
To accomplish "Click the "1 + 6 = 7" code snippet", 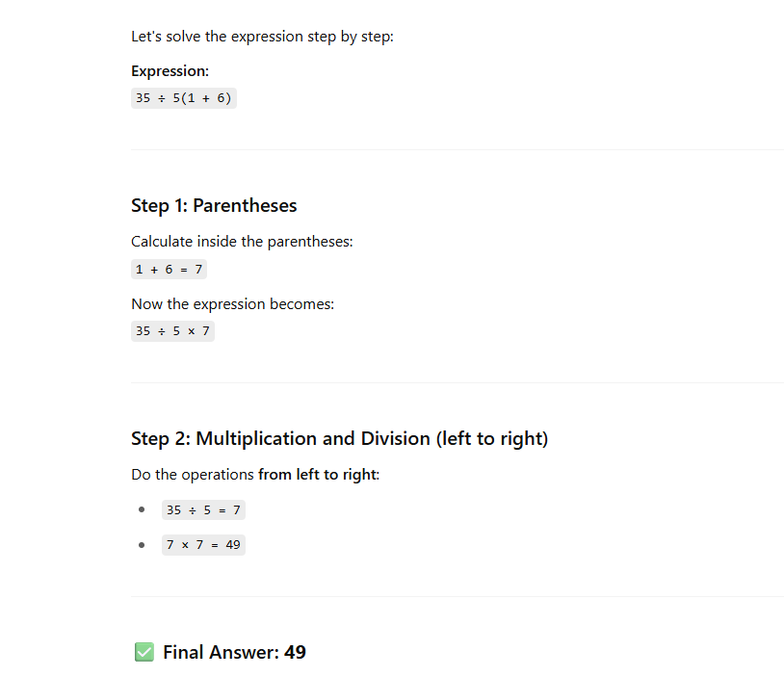I will 169,270.
